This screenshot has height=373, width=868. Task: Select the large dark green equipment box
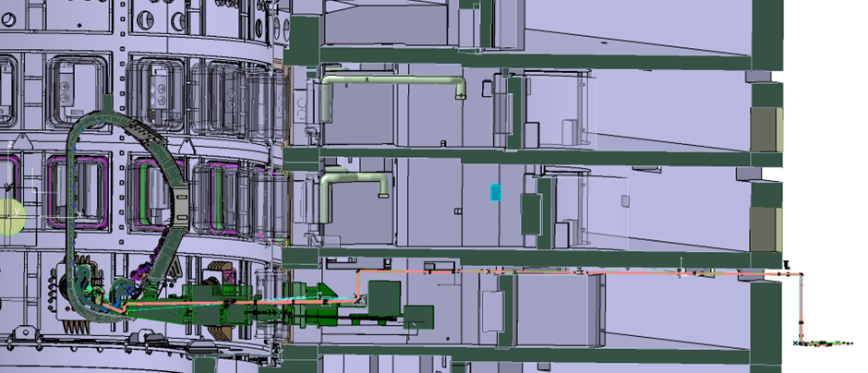click(x=383, y=297)
